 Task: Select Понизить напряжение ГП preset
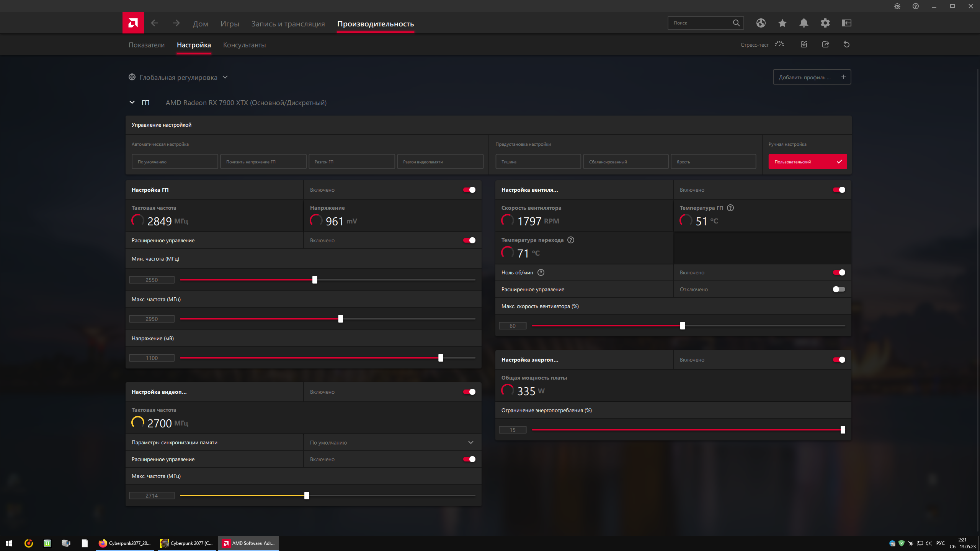pyautogui.click(x=263, y=161)
